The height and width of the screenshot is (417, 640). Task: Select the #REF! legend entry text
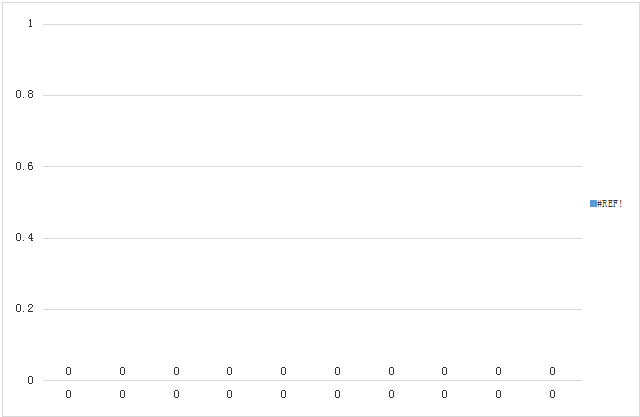[x=609, y=204]
